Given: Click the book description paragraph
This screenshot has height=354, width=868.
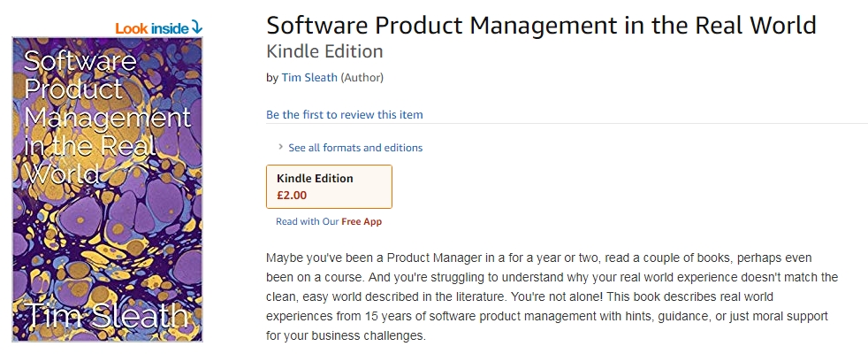Looking at the screenshot, I should [552, 296].
